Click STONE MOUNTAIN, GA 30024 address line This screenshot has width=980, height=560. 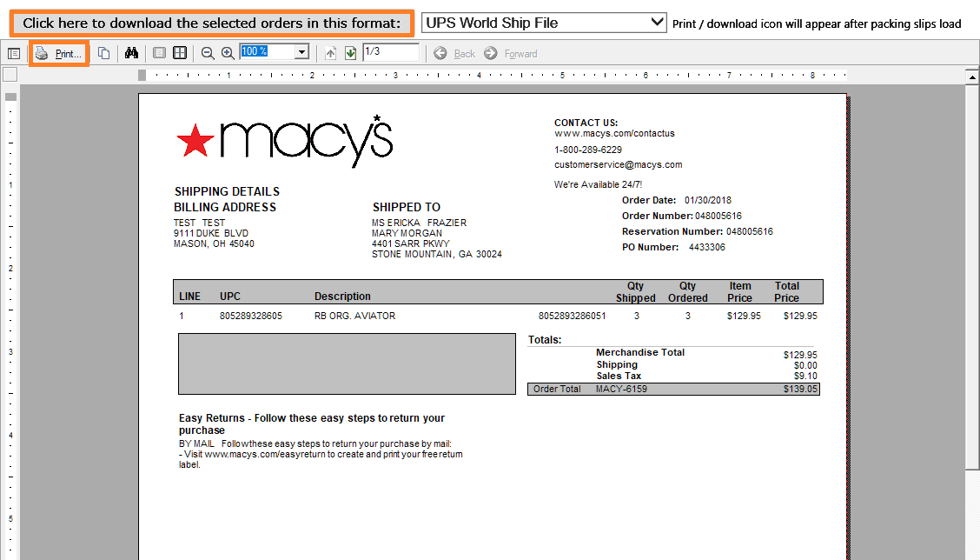[437, 254]
